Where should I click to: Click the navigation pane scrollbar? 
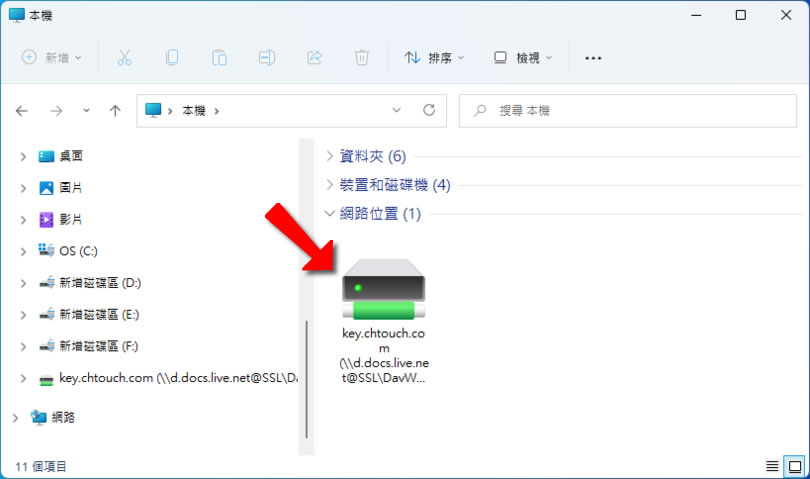(x=306, y=380)
